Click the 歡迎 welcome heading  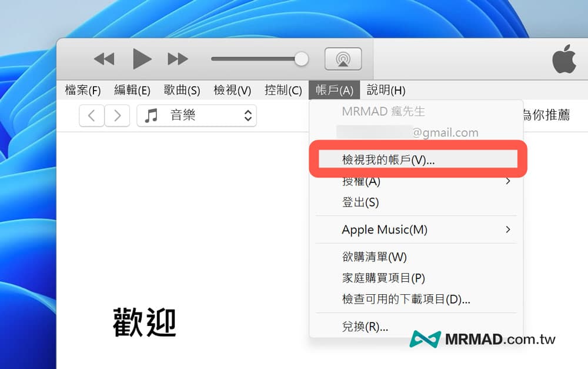coord(145,322)
